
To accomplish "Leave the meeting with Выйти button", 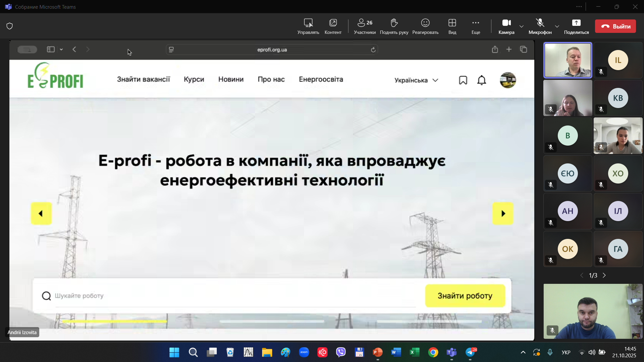I will pos(615,26).
